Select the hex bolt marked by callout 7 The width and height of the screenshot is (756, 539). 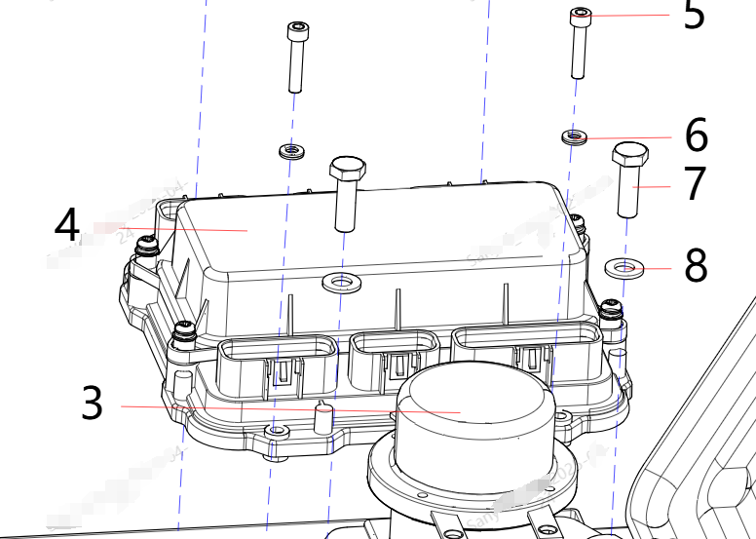(630, 180)
